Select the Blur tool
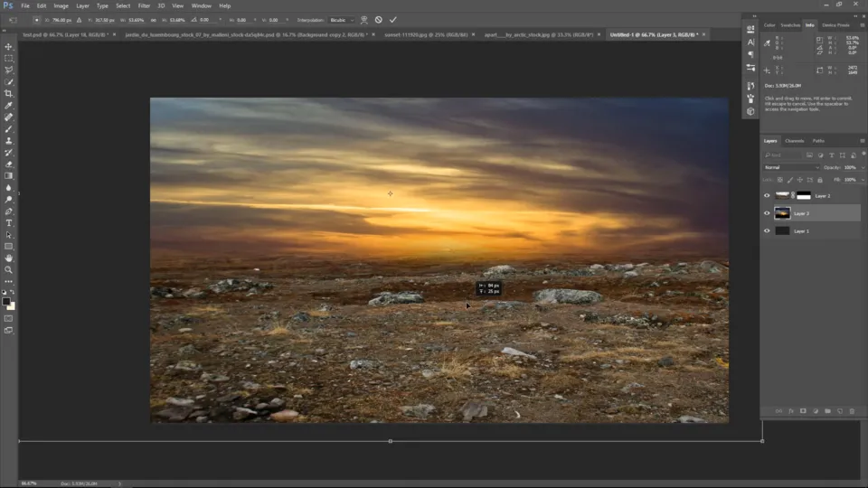868x488 pixels. pyautogui.click(x=8, y=188)
